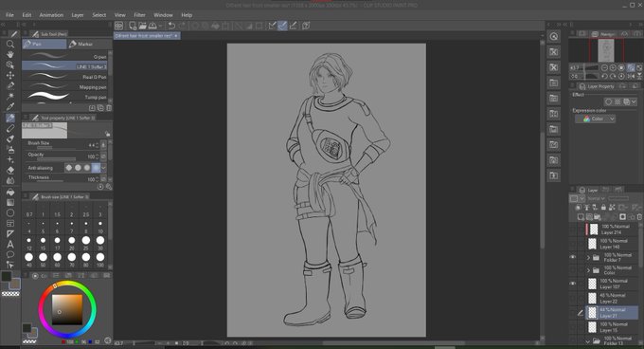Screen dimensions: 644x349
Task: Click Zoom out in Navigator panel
Action: pyautogui.click(x=604, y=68)
